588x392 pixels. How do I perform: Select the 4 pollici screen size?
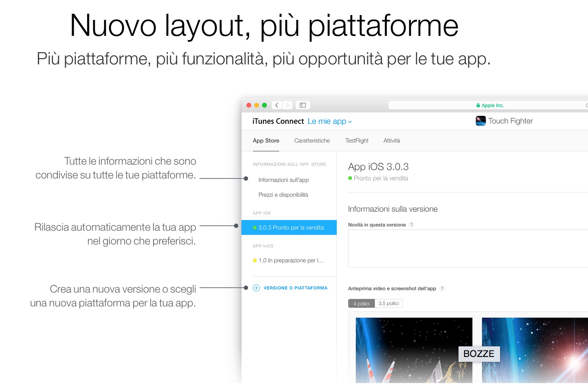coord(362,304)
